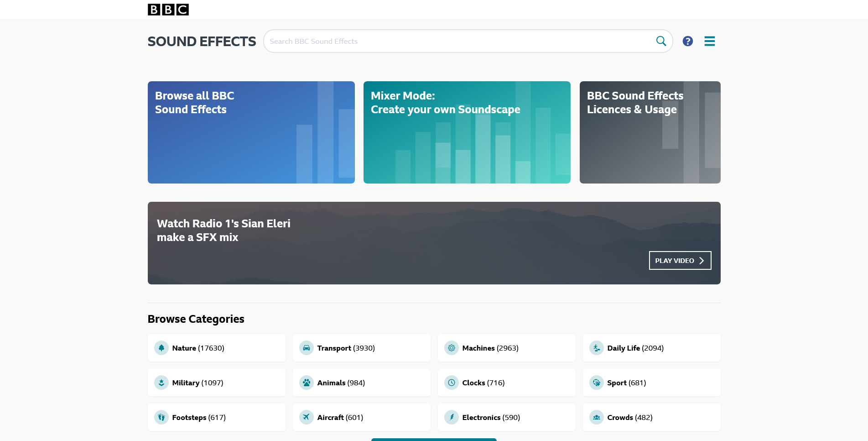
Task: Click the Transport car icon
Action: pos(307,348)
